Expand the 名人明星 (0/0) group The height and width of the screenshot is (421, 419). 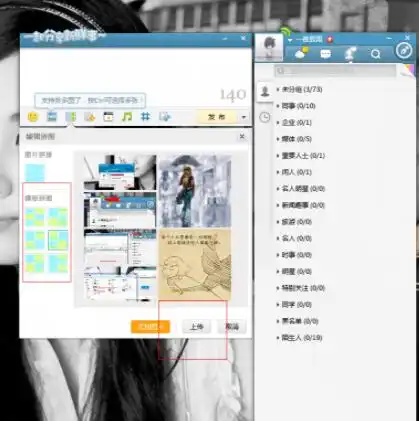[x=300, y=189]
